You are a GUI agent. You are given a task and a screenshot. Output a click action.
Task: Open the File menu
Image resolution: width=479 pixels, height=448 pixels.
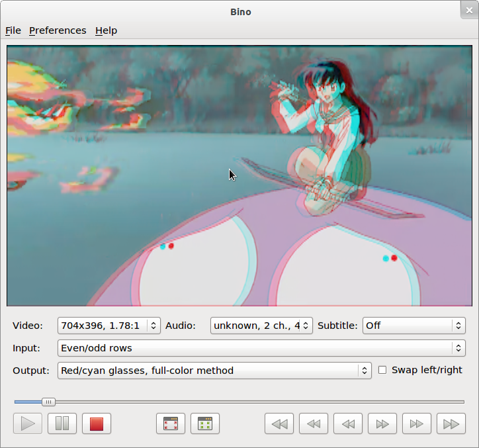pyautogui.click(x=13, y=30)
